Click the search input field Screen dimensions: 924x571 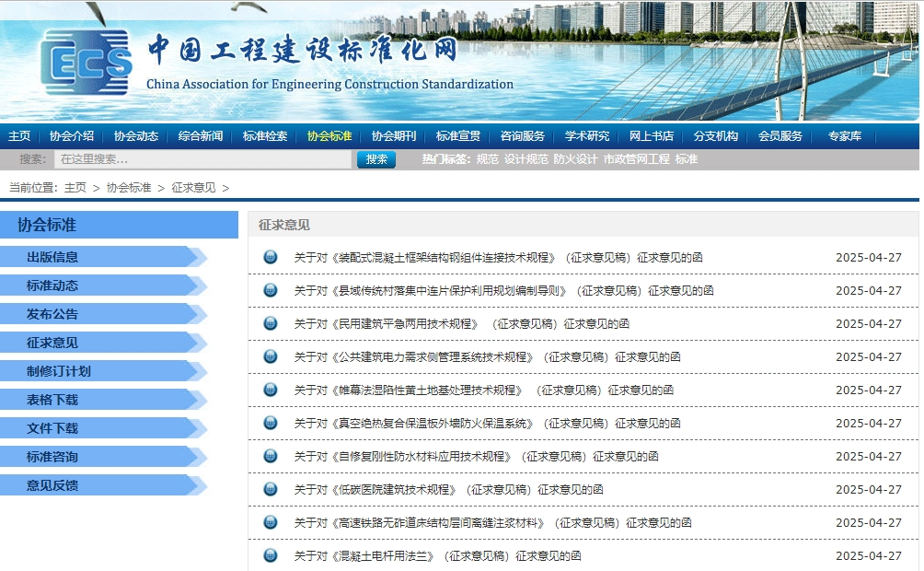[202, 159]
